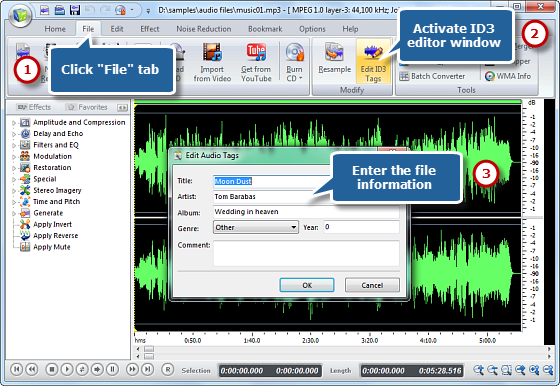The width and height of the screenshot is (560, 386).
Task: Toggle loop playback button
Action: click(82, 369)
